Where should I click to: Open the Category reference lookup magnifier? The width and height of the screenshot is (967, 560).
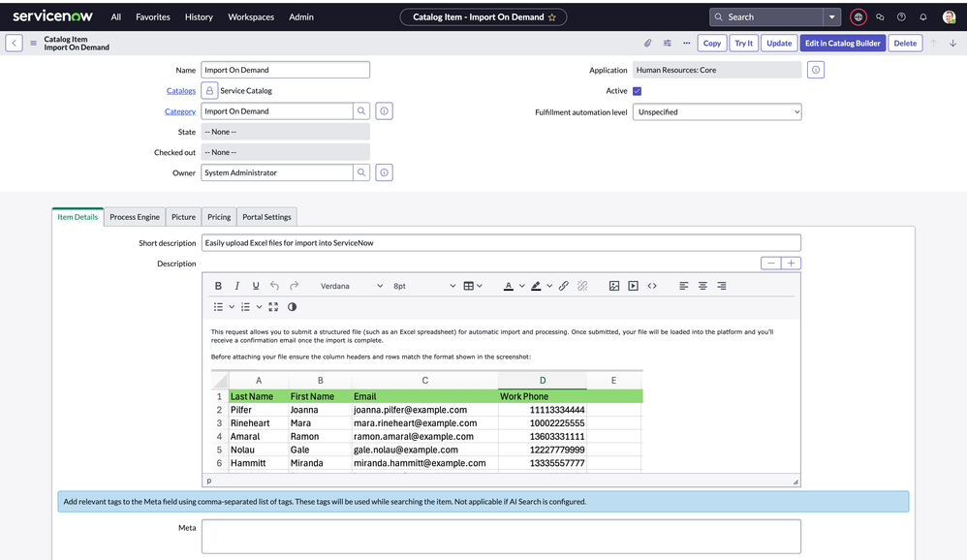click(x=362, y=110)
